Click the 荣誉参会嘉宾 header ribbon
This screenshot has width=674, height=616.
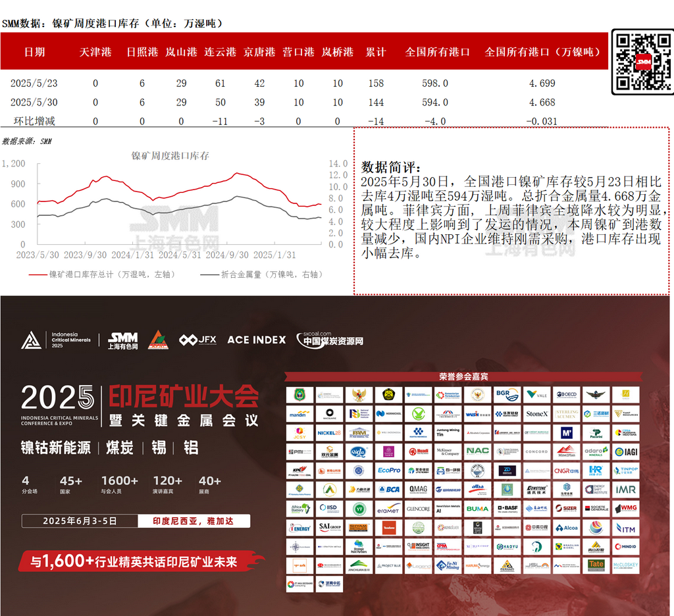click(463, 376)
